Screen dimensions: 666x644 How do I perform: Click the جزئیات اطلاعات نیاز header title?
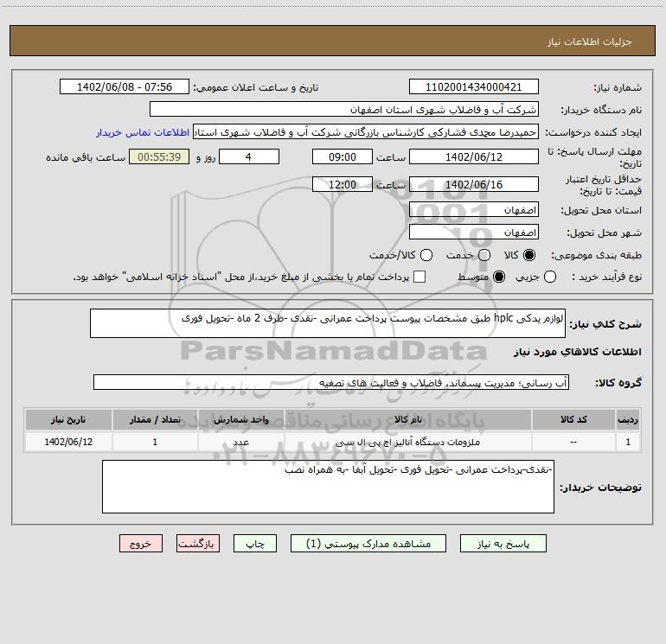click(589, 41)
